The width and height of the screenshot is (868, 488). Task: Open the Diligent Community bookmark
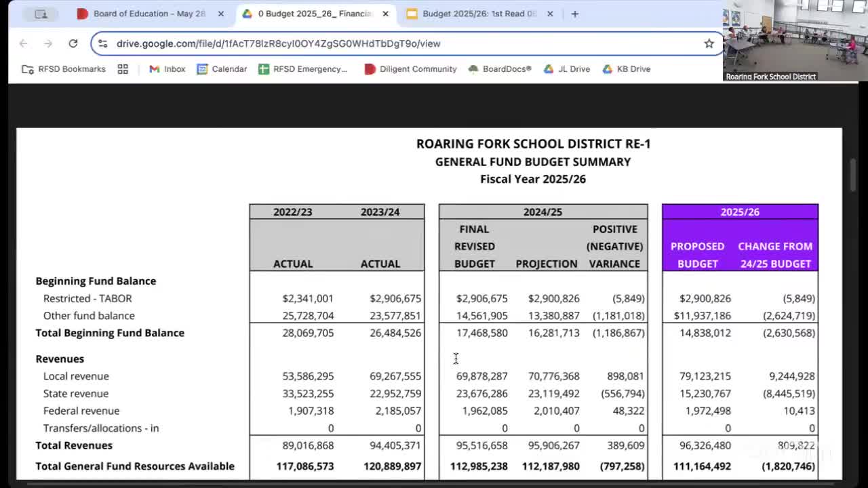(x=410, y=69)
